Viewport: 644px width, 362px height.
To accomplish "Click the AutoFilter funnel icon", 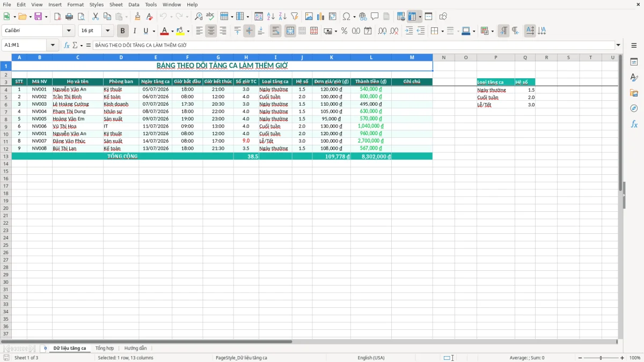I will tap(295, 17).
